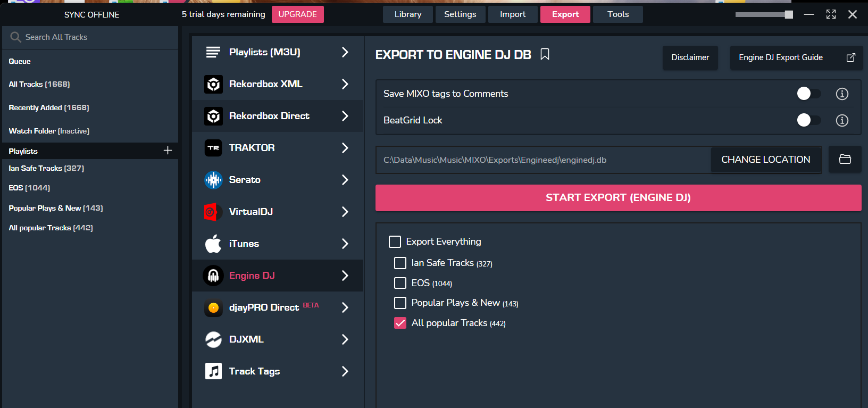Expand the djayPRO Direct chevron
The height and width of the screenshot is (408, 868).
coord(345,307)
